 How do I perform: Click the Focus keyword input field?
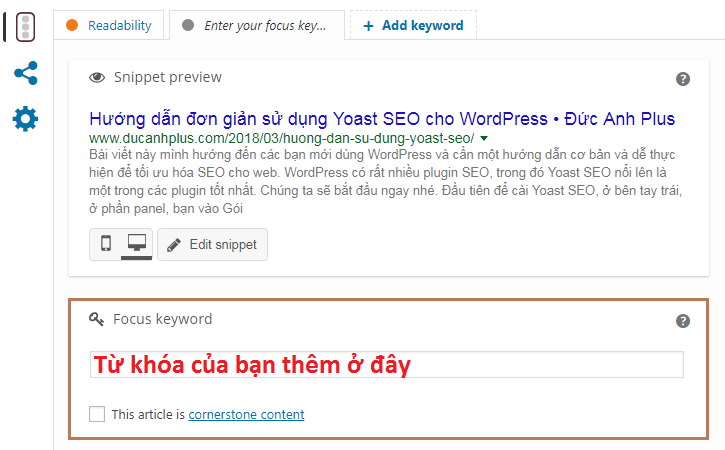[386, 365]
